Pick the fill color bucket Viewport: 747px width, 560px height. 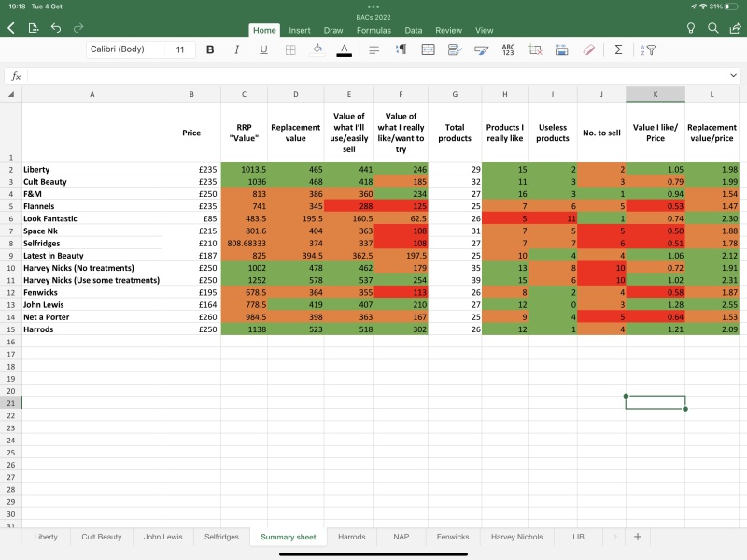[317, 49]
